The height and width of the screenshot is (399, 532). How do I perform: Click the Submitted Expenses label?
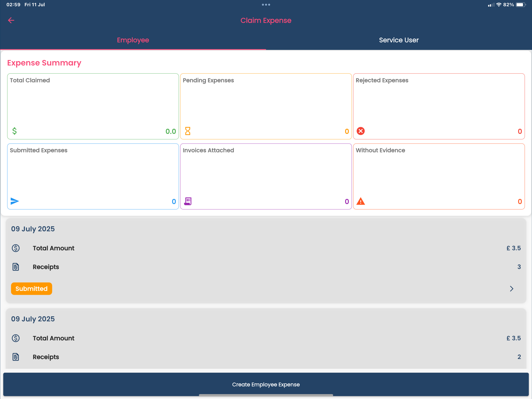click(39, 150)
